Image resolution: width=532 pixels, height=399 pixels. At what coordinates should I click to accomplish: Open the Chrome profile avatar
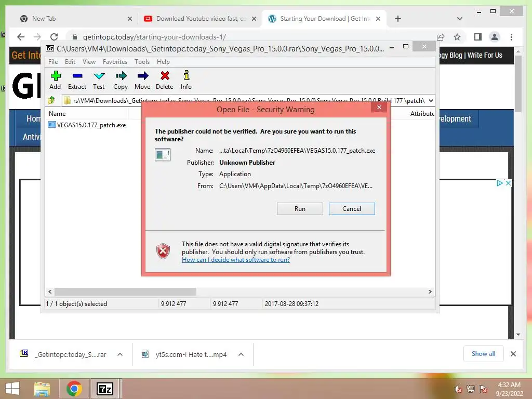click(x=495, y=37)
